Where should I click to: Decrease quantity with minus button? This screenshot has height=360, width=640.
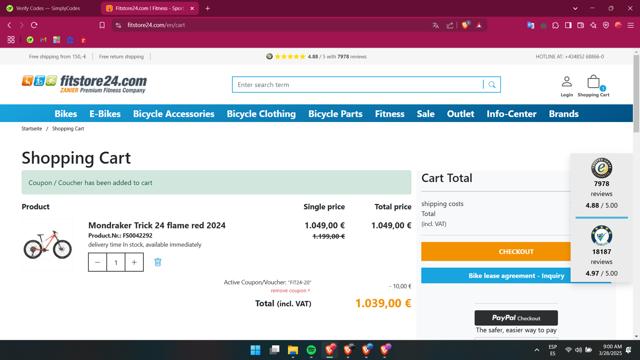click(97, 262)
